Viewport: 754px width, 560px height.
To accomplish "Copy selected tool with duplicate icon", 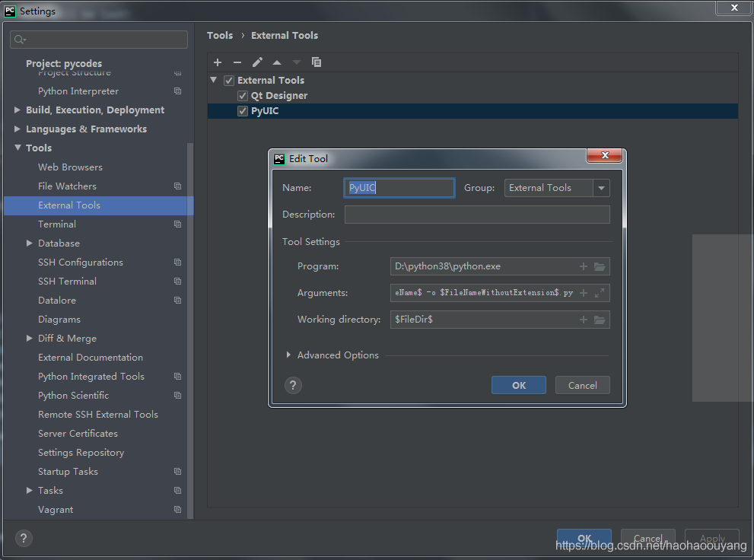I will 317,62.
